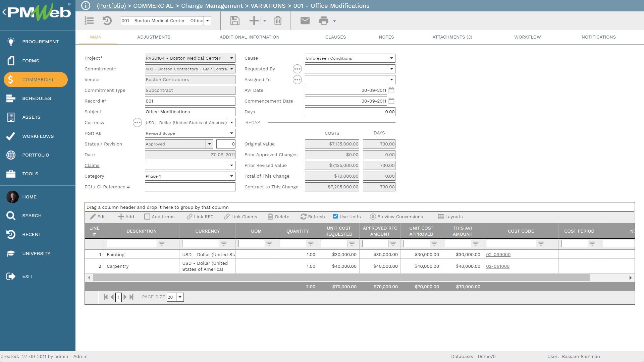Open Commercial module in sidebar

[36, 79]
